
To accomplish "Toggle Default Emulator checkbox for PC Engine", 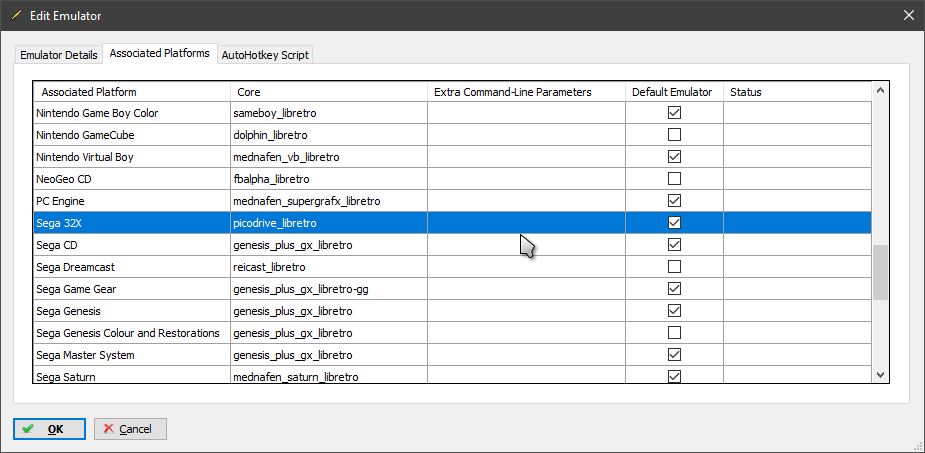I will click(674, 201).
